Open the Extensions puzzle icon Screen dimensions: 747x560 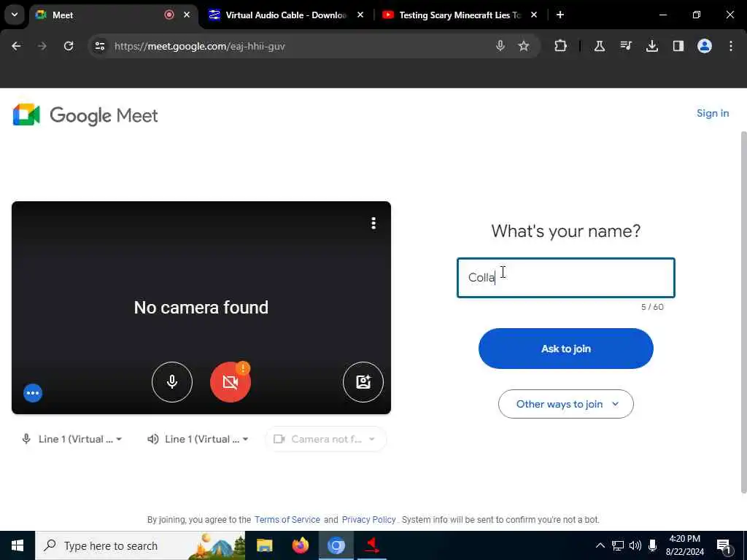[x=560, y=46]
